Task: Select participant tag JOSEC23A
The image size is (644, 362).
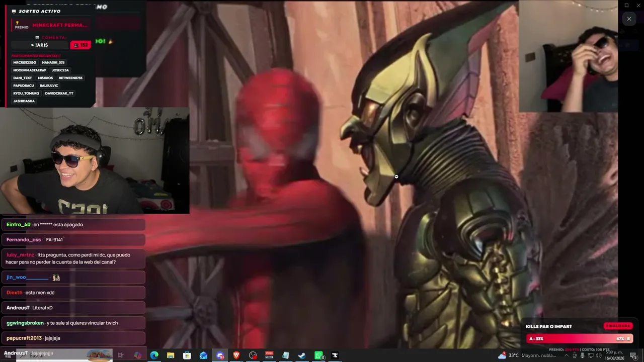Action: coord(60,70)
